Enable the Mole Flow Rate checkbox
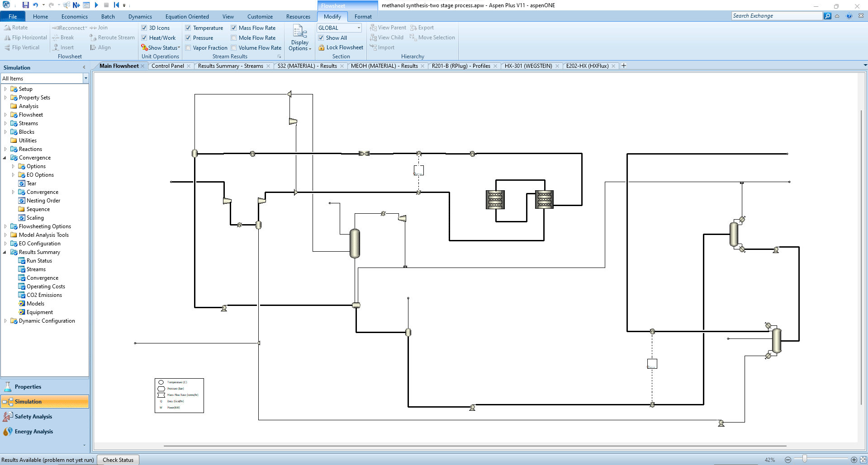This screenshot has width=868, height=465. coord(234,38)
